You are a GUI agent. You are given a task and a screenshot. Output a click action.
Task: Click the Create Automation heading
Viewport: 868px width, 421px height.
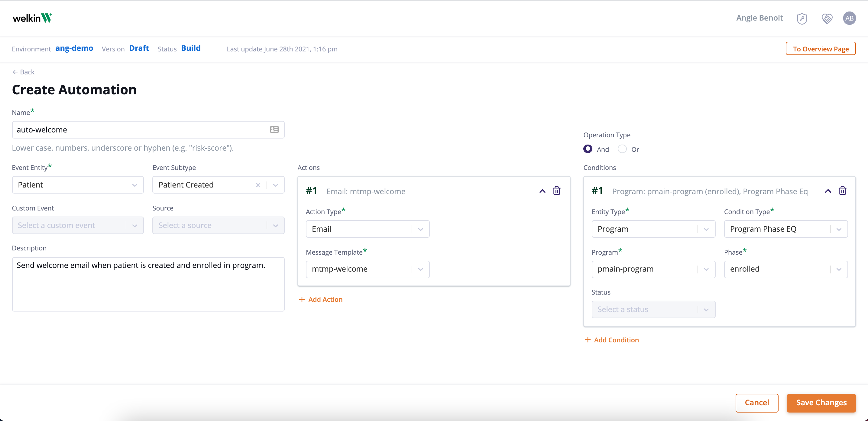(x=74, y=90)
